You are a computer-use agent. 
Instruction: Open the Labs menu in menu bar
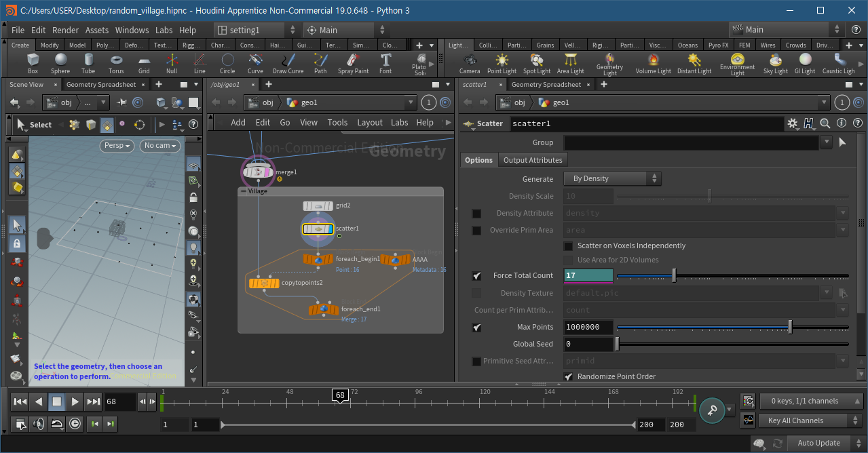(x=164, y=30)
